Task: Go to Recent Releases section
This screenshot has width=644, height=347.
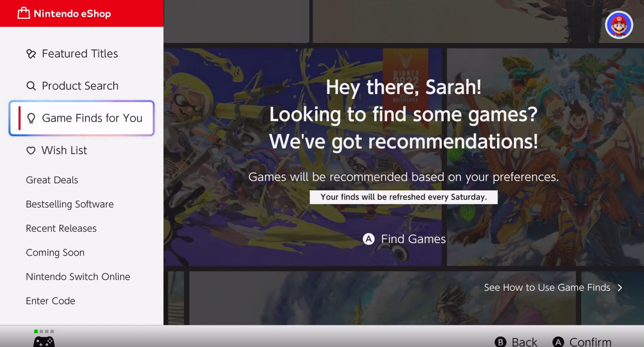Action: click(x=61, y=228)
